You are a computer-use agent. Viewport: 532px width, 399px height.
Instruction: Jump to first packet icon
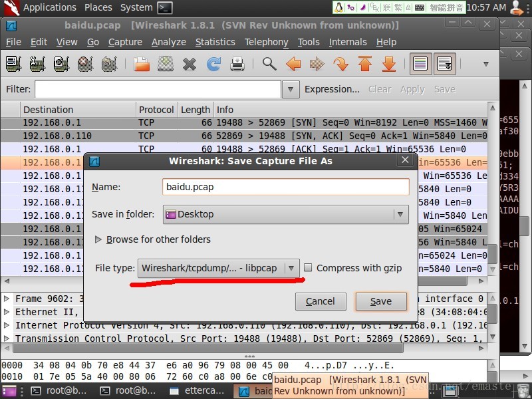point(364,63)
